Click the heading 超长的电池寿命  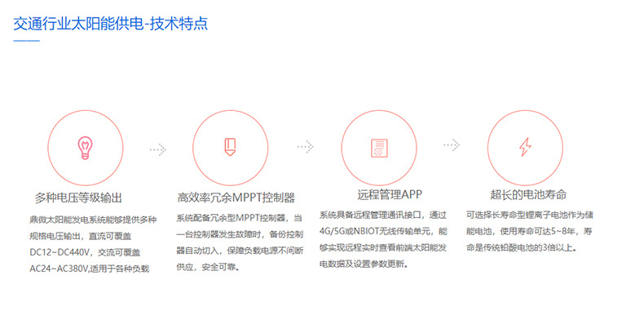(528, 194)
